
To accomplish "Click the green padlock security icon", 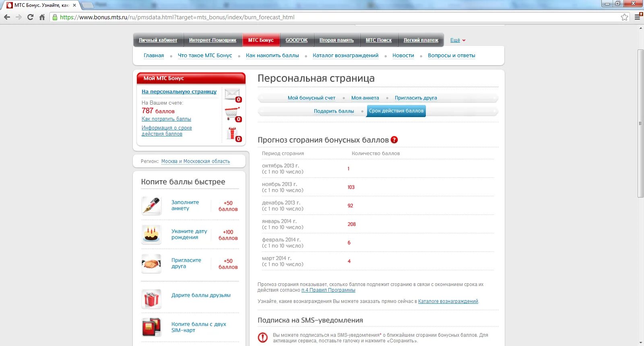I will coord(55,17).
